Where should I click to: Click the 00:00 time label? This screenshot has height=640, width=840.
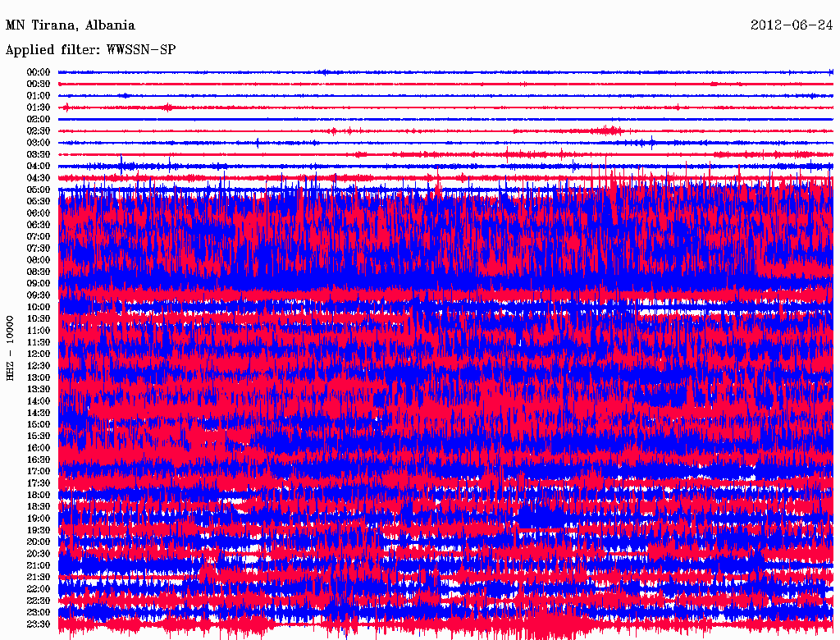39,72
